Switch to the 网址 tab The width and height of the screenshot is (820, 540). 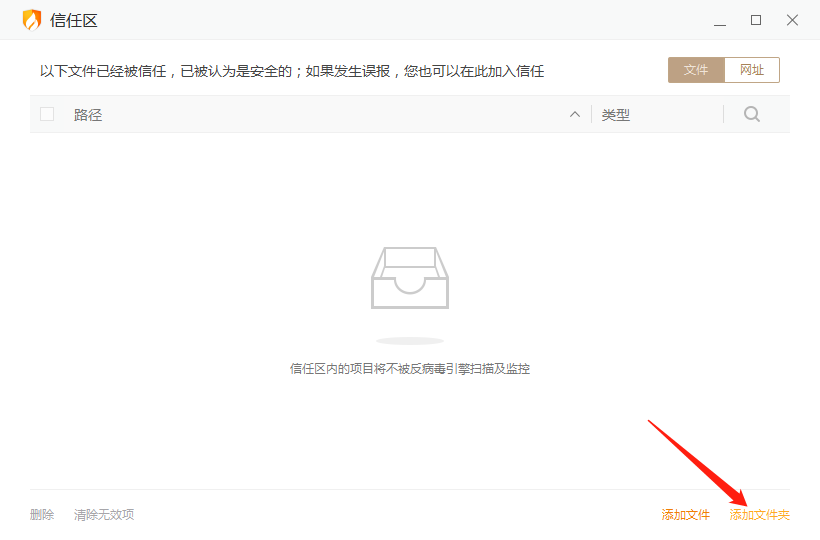[752, 70]
